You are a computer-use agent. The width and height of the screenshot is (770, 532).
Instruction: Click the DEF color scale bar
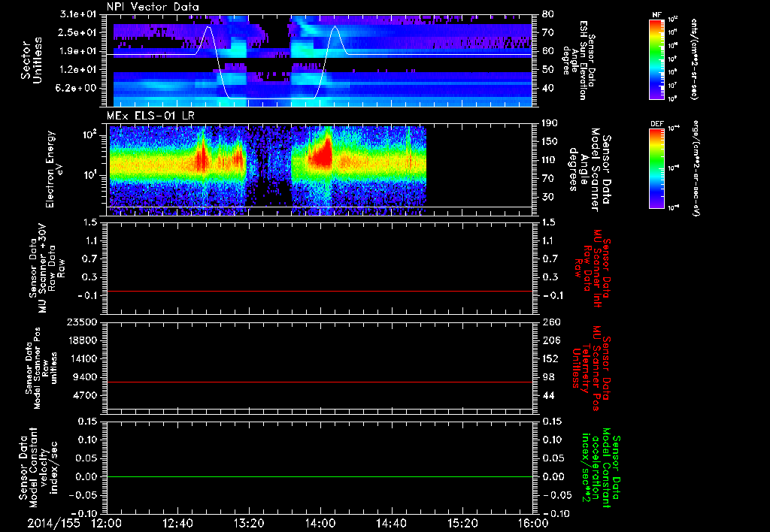(x=656, y=168)
